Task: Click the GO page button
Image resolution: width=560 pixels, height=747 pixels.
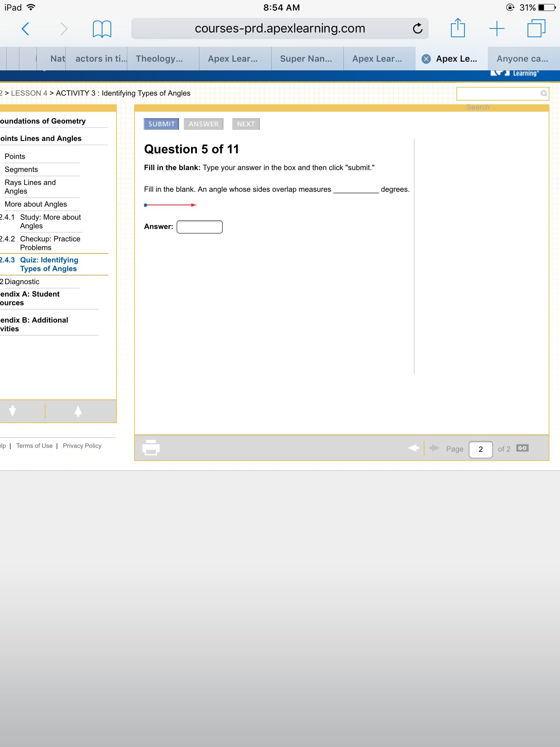Action: pyautogui.click(x=522, y=448)
